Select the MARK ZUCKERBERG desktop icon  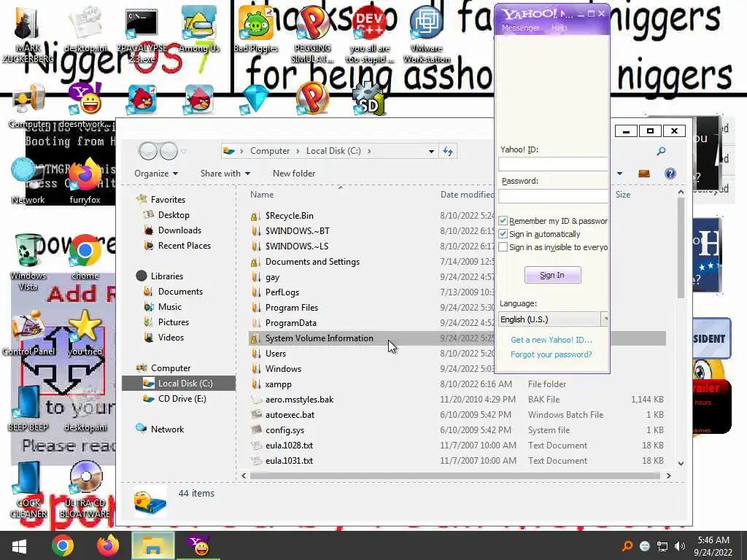pyautogui.click(x=28, y=34)
